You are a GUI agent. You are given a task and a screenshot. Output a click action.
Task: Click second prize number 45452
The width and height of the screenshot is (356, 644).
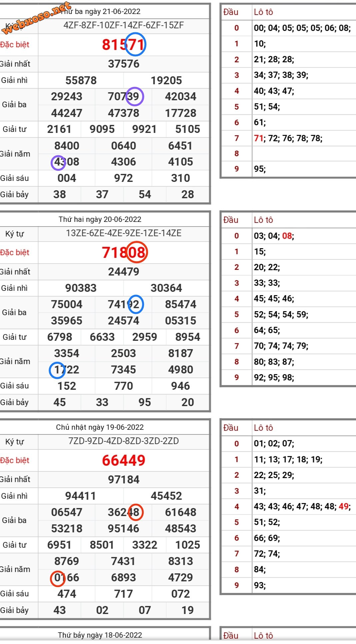point(166,496)
